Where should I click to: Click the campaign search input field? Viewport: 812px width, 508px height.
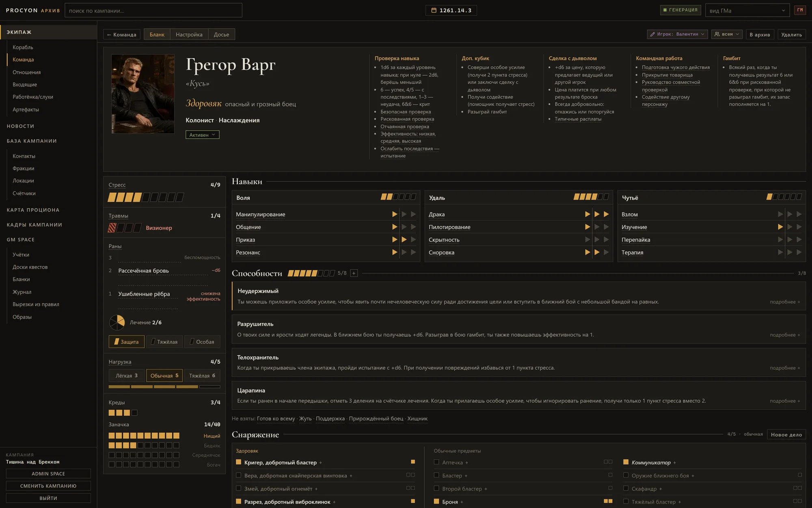pyautogui.click(x=153, y=11)
